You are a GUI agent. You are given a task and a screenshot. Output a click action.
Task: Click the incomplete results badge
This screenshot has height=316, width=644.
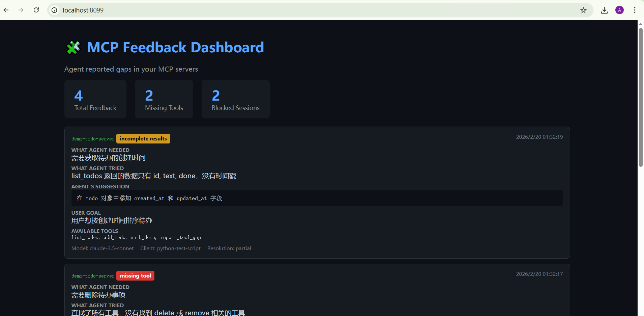[x=143, y=139]
